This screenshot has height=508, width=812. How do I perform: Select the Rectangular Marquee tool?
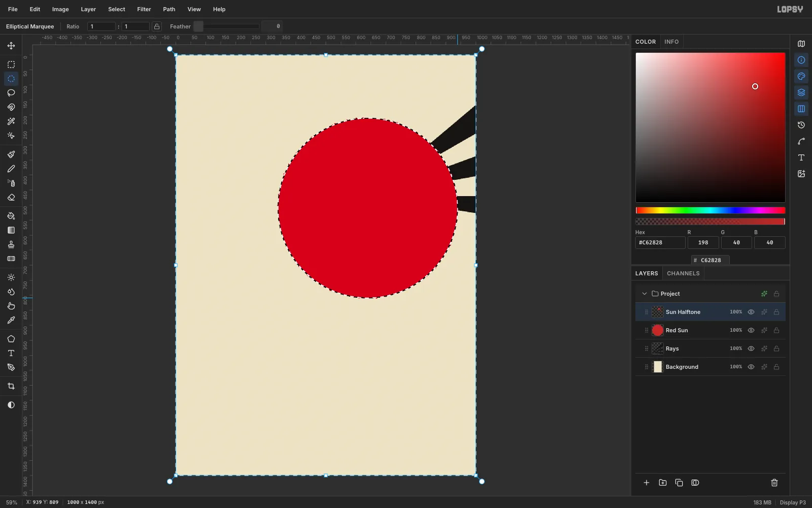11,65
